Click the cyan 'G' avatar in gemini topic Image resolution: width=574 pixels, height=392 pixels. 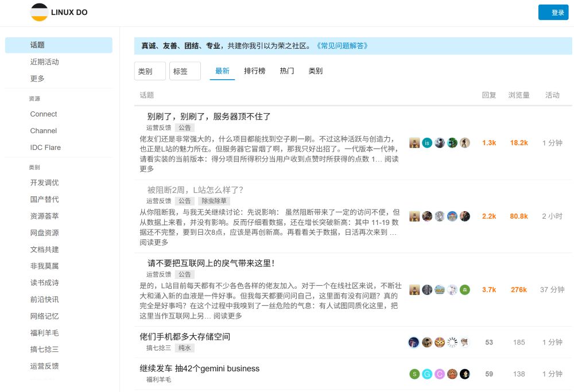point(427,374)
